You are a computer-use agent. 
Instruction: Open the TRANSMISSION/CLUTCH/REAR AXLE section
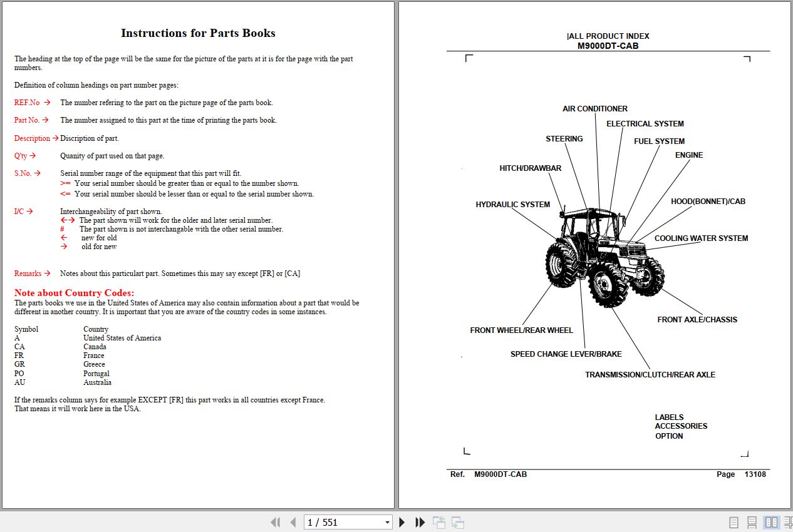pyautogui.click(x=650, y=374)
